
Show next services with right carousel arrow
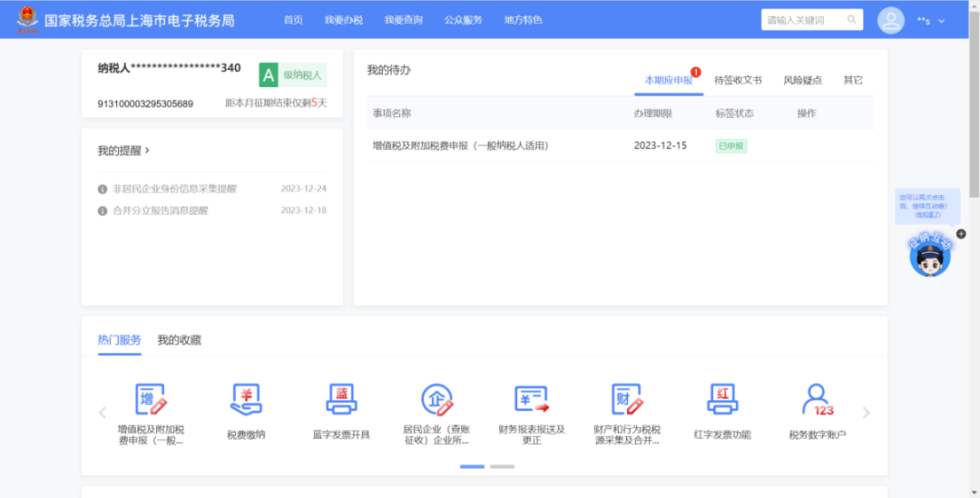(x=867, y=413)
